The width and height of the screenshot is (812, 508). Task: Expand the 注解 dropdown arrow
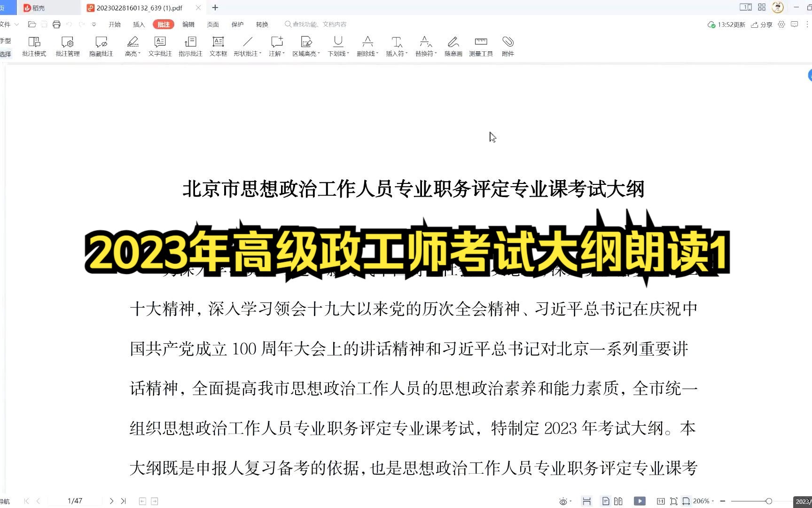[x=284, y=54]
